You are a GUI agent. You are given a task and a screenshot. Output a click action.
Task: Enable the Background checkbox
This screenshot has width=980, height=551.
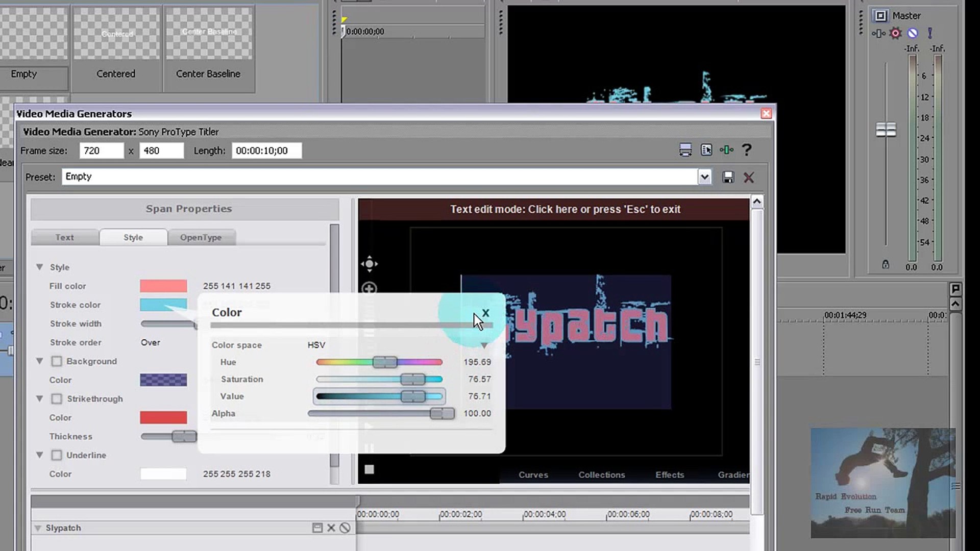pos(57,361)
